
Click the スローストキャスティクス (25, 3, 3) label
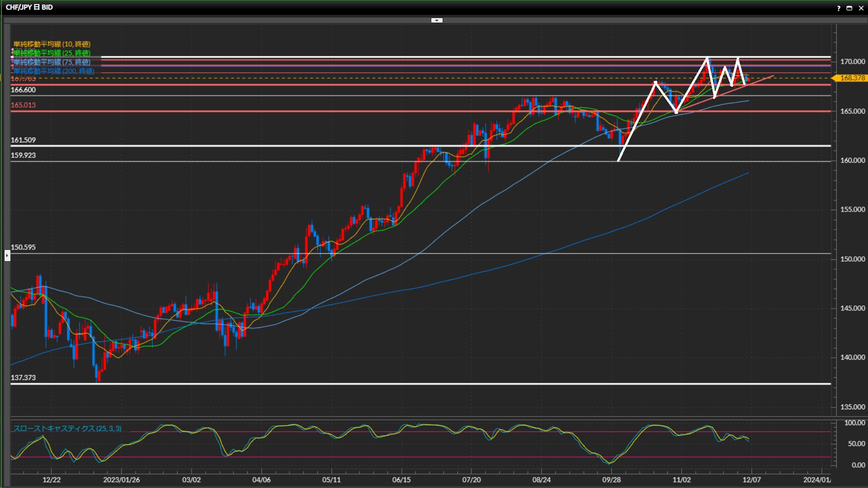tap(67, 428)
